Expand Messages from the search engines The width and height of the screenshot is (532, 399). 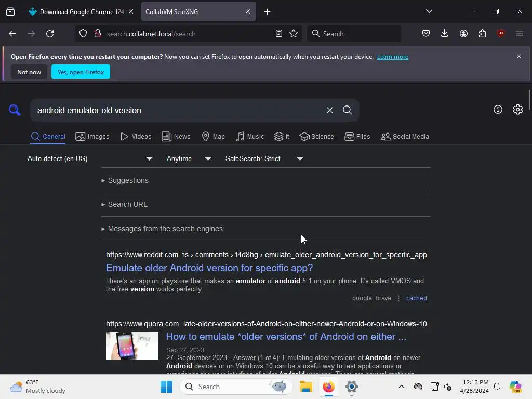point(162,229)
